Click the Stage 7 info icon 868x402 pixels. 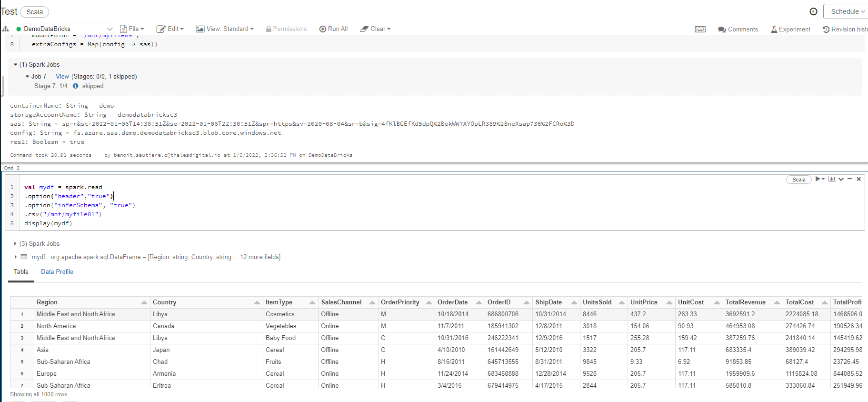tap(75, 86)
